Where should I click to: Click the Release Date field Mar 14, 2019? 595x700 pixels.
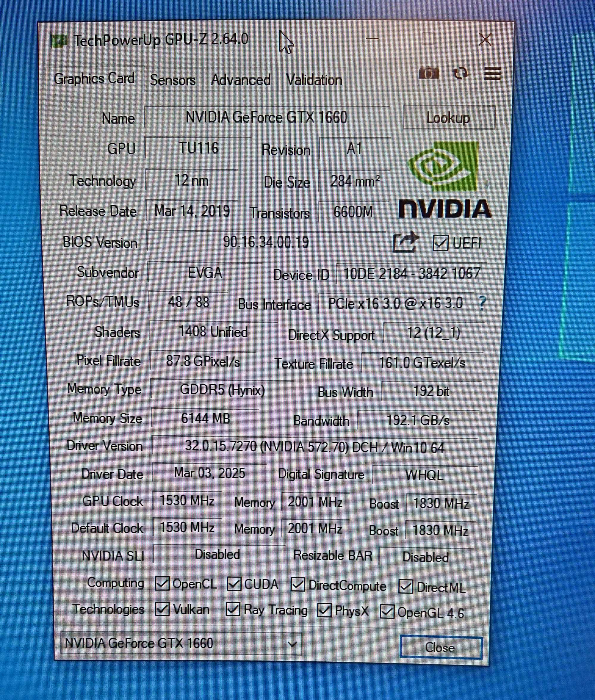(192, 211)
